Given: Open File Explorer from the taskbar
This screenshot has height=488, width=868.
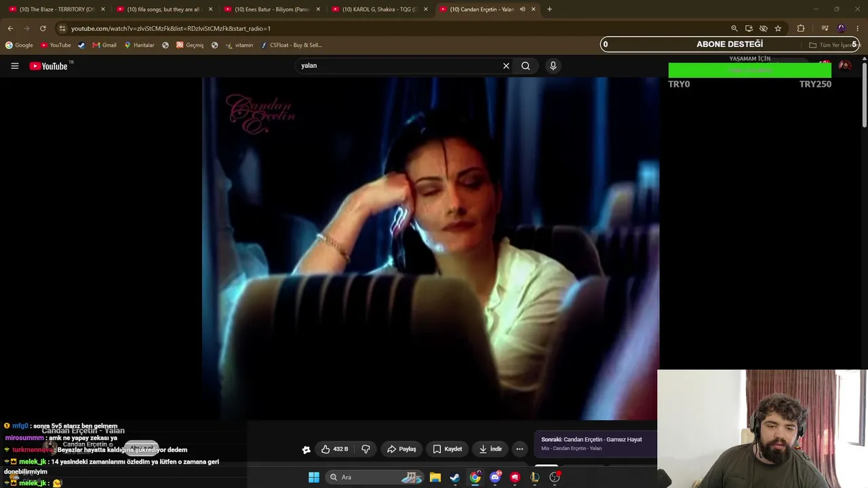Looking at the screenshot, I should [435, 477].
